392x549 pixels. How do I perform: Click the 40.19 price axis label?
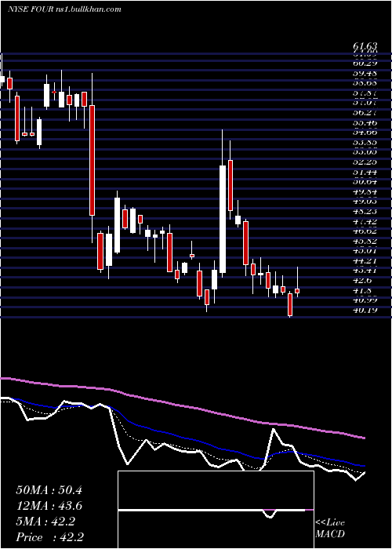click(365, 310)
